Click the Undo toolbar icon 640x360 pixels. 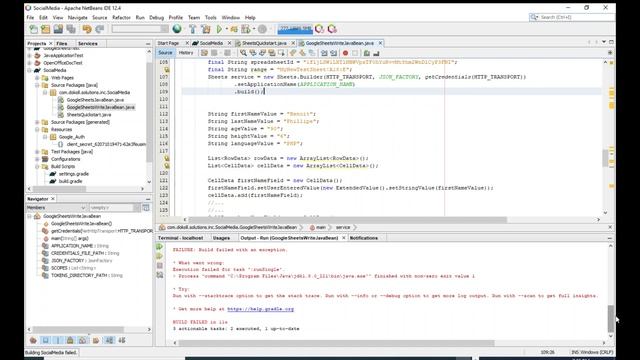87,29
